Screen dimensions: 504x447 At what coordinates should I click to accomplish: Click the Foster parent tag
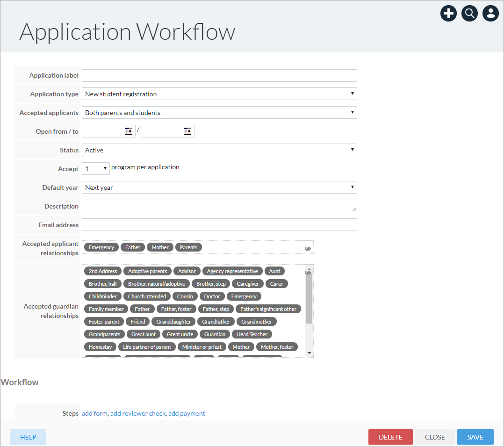(x=104, y=321)
